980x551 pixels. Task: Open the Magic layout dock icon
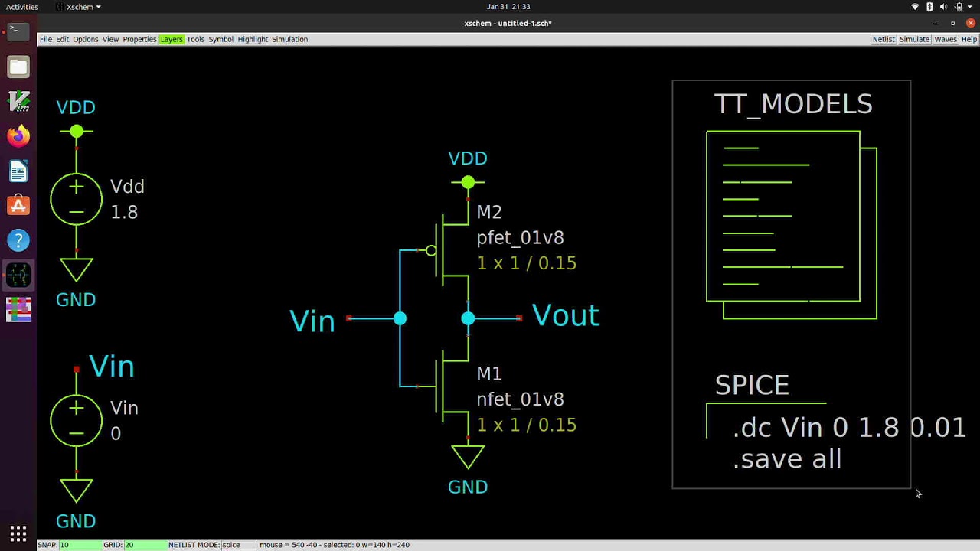tap(18, 310)
